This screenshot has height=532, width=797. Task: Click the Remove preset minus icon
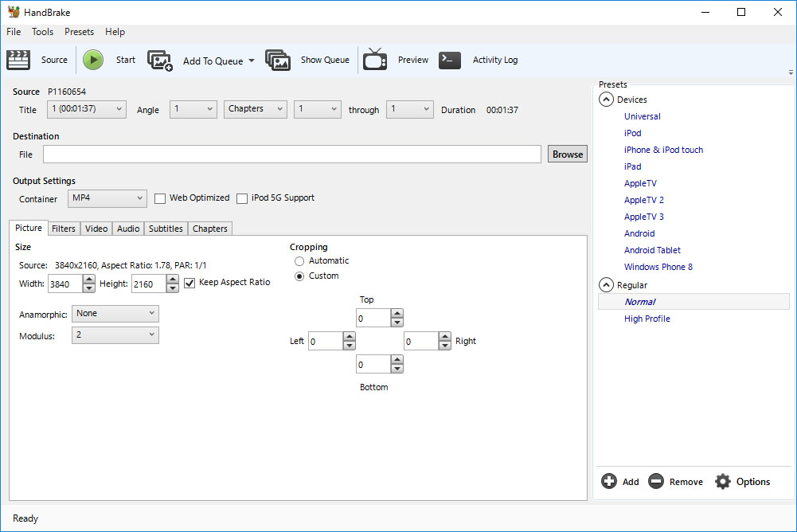pyautogui.click(x=656, y=481)
